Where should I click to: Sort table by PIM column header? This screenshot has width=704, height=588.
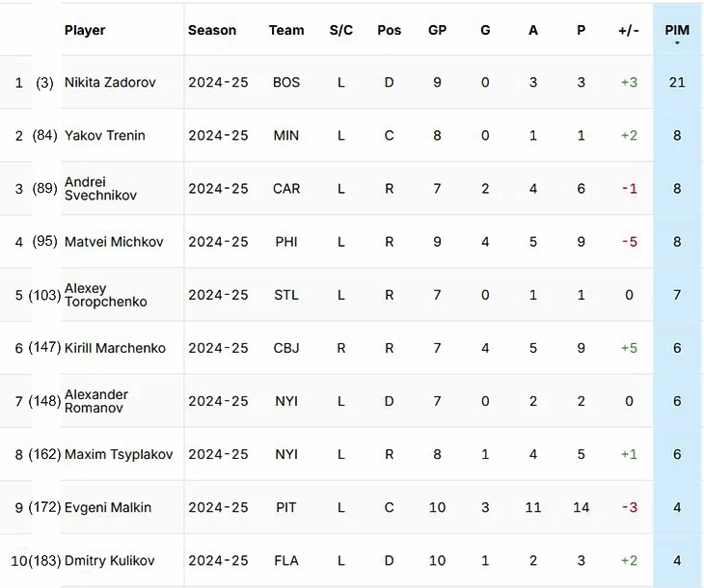tap(677, 30)
